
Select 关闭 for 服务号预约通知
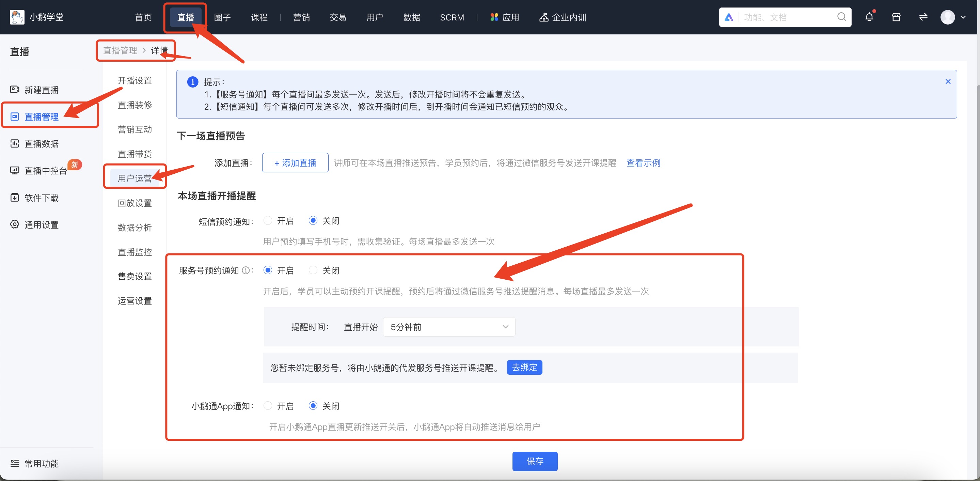313,270
